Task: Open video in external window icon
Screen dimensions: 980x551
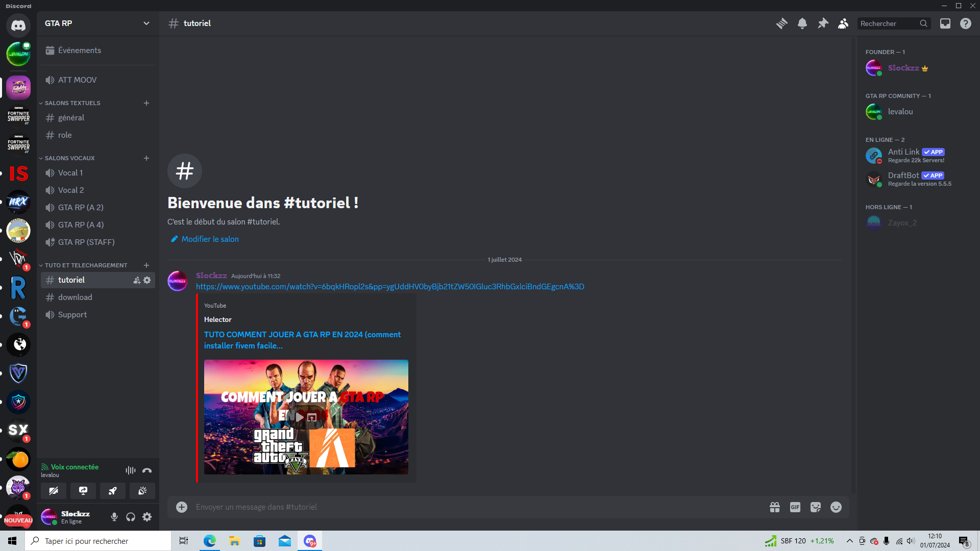Action: point(312,417)
